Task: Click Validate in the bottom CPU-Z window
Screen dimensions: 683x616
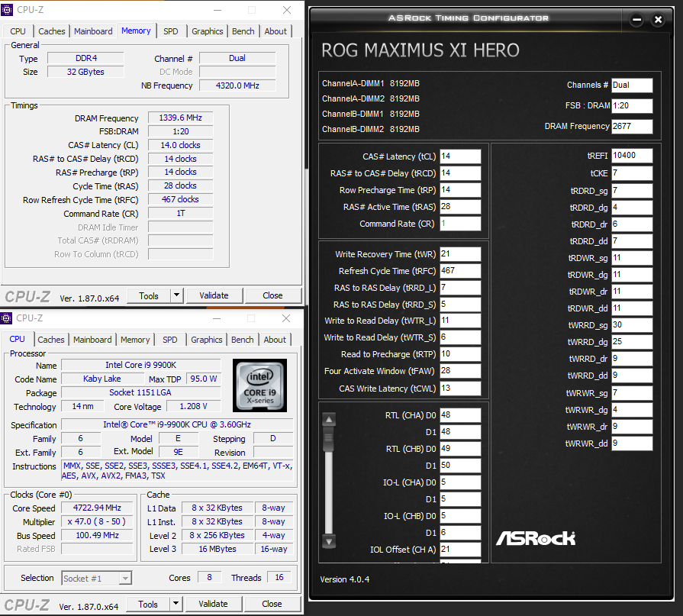Action: 213,604
